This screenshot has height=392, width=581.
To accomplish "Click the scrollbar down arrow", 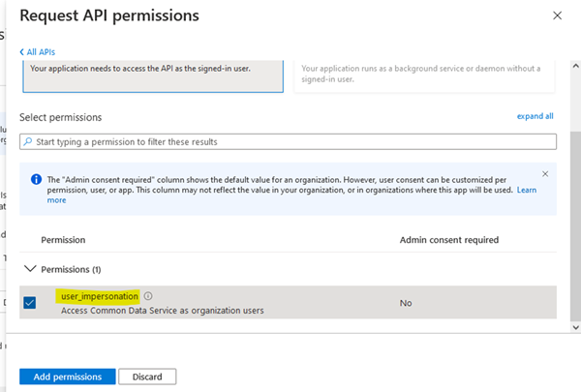I will click(574, 327).
